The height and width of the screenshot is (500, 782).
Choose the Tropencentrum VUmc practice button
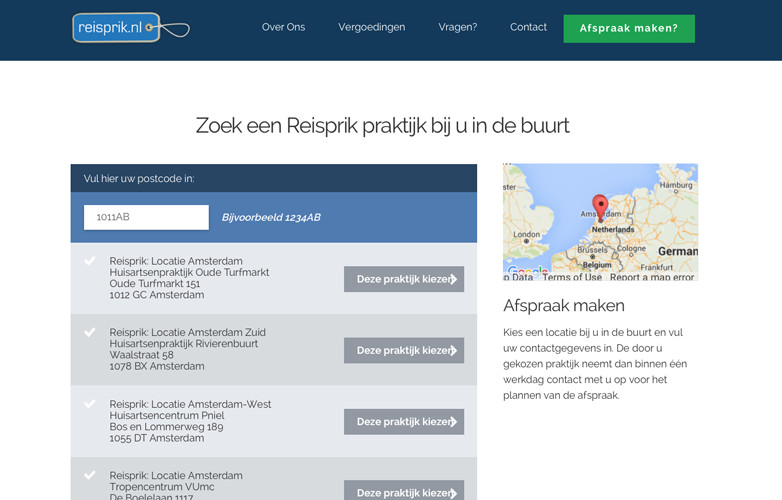(x=404, y=491)
